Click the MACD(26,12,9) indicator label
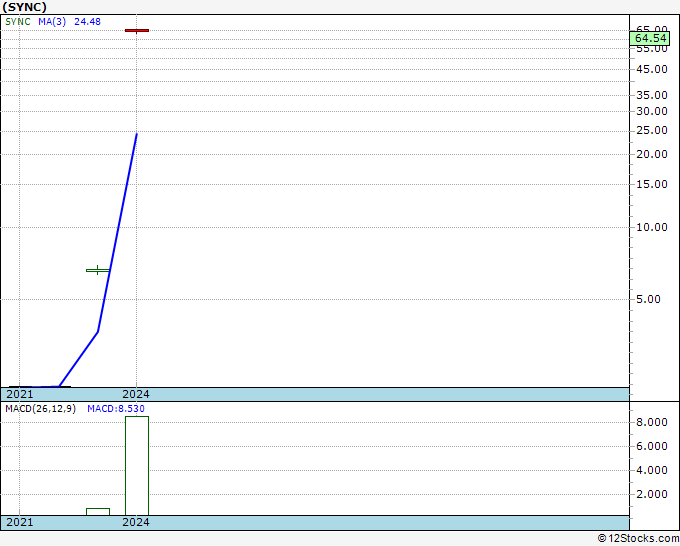Image resolution: width=680 pixels, height=546 pixels. pos(41,408)
